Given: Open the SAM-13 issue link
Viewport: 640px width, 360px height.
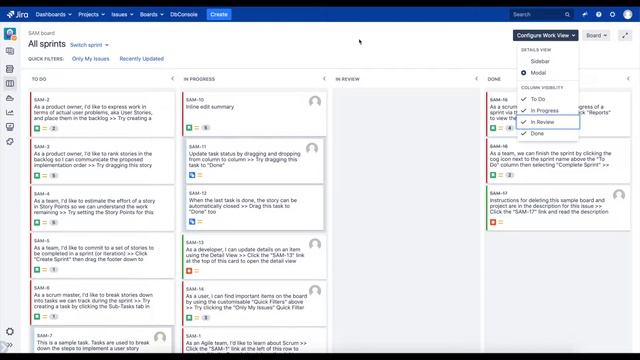Looking at the screenshot, I should [195, 242].
